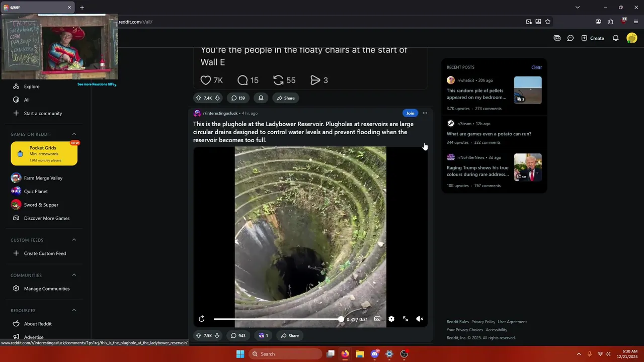Open the r/interestingasfuck subreddit link
This screenshot has width=644, height=362.
coord(220,113)
